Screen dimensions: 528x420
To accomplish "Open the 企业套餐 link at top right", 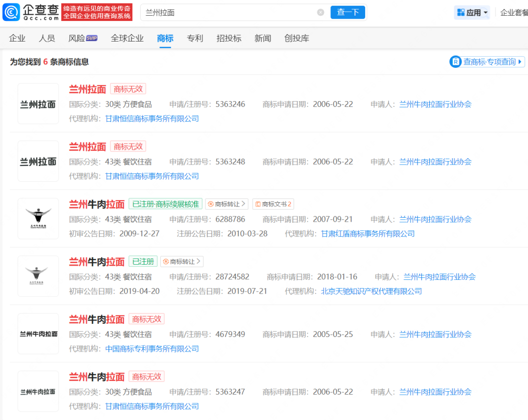I will [x=514, y=13].
